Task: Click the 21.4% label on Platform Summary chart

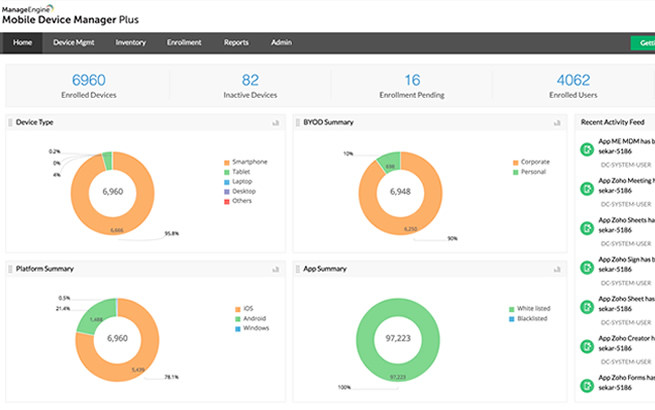Action: click(x=63, y=309)
